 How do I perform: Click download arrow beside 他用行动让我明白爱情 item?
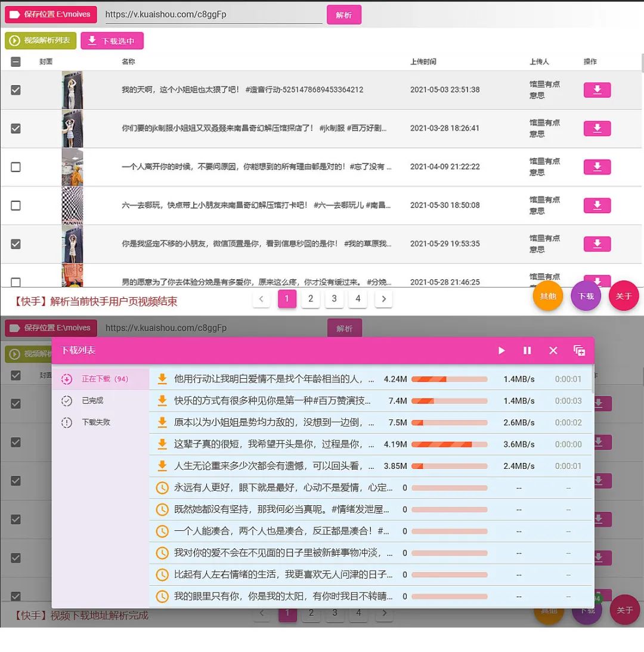(x=161, y=379)
